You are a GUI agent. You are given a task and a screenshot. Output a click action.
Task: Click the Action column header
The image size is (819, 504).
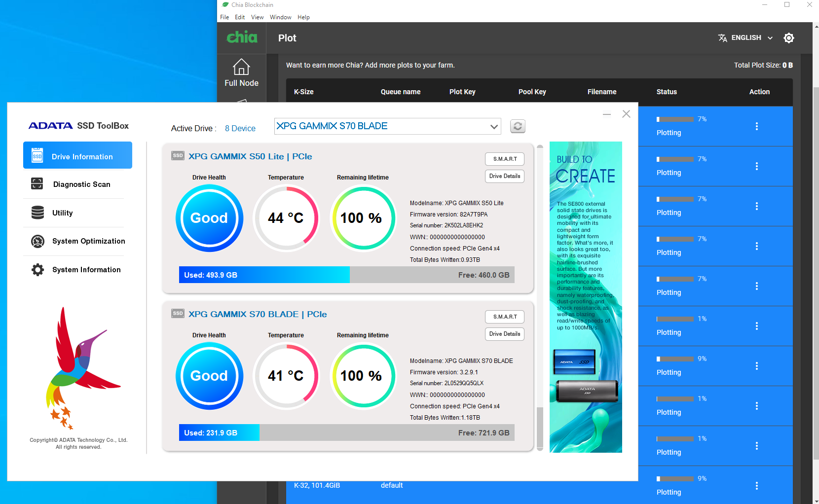pos(759,92)
